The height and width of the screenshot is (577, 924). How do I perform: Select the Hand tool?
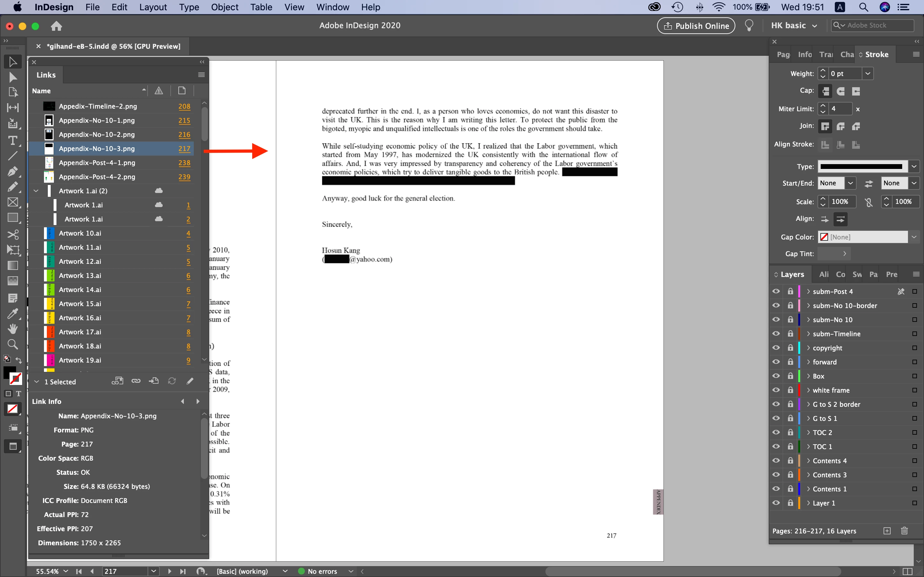(13, 329)
